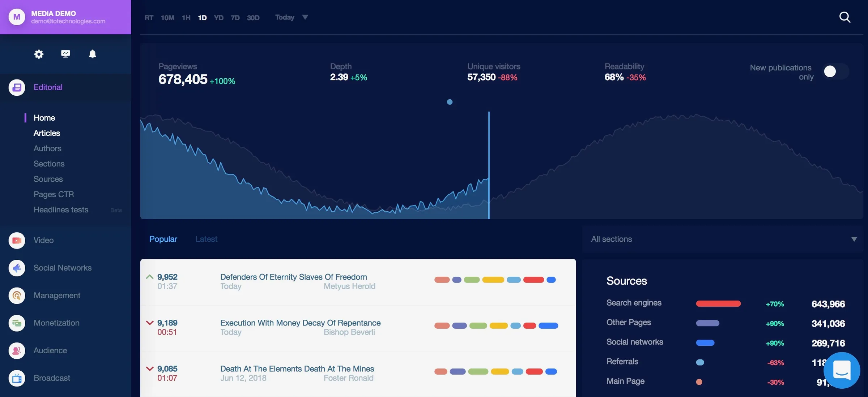Select the Editorial section icon
Viewport: 868px width, 397px height.
pos(17,87)
